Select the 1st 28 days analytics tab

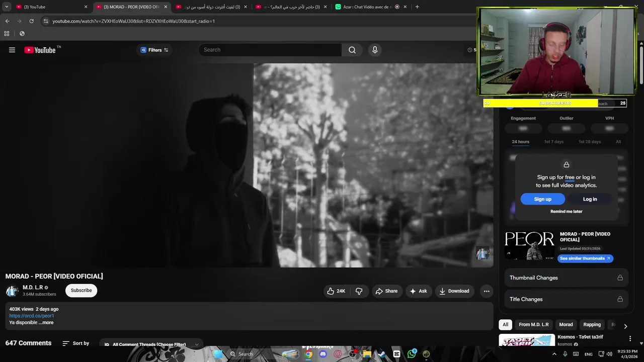coord(590,142)
